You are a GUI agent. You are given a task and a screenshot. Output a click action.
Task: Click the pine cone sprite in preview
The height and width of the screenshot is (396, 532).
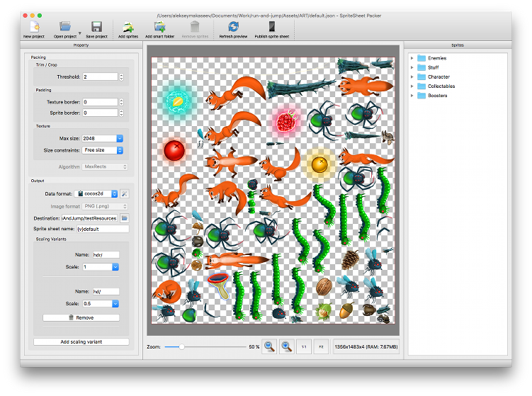point(350,259)
